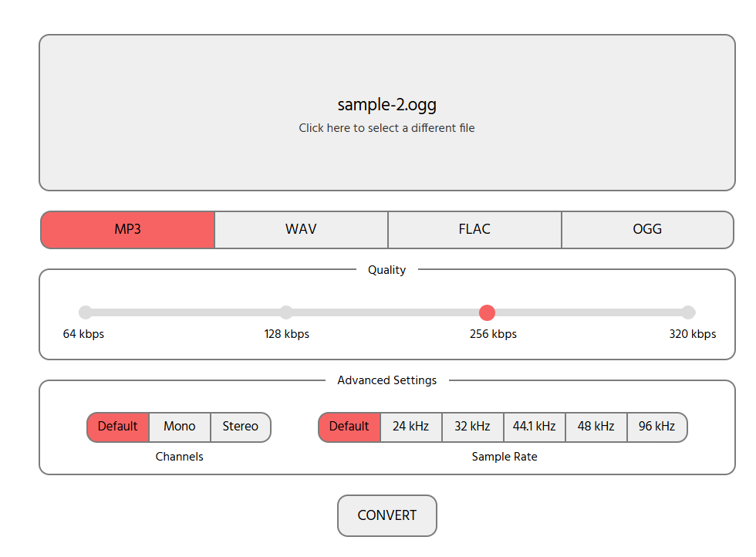Click 'Click here to select a different file'

386,128
